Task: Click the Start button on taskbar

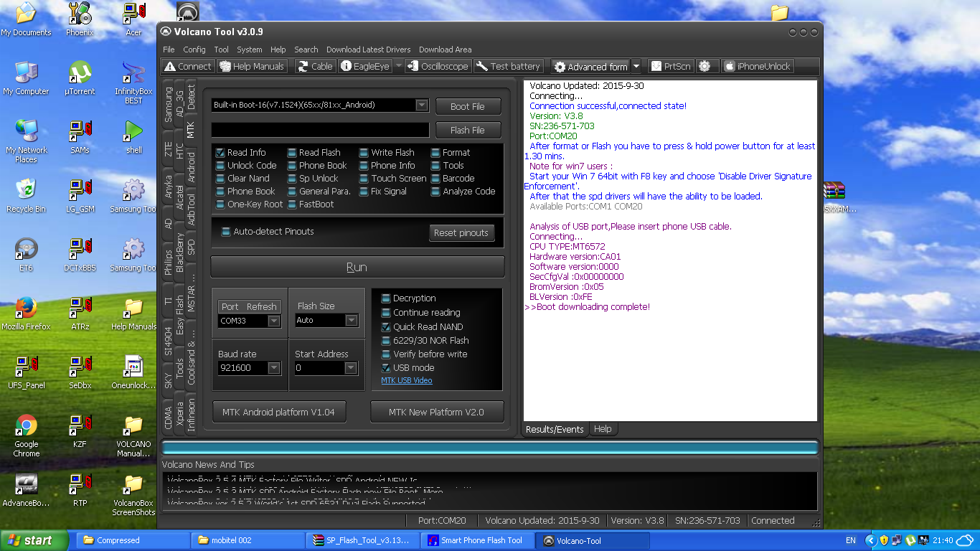Action: click(x=34, y=540)
